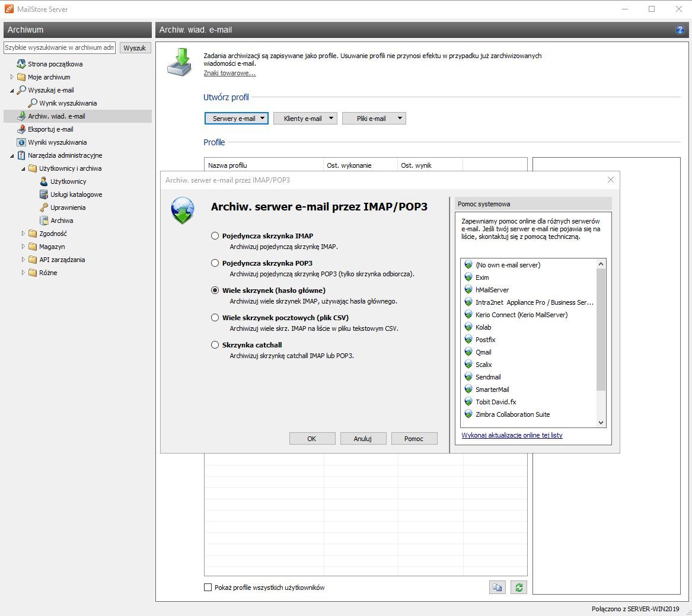Open the Pliki e-mail dropdown

(x=374, y=118)
